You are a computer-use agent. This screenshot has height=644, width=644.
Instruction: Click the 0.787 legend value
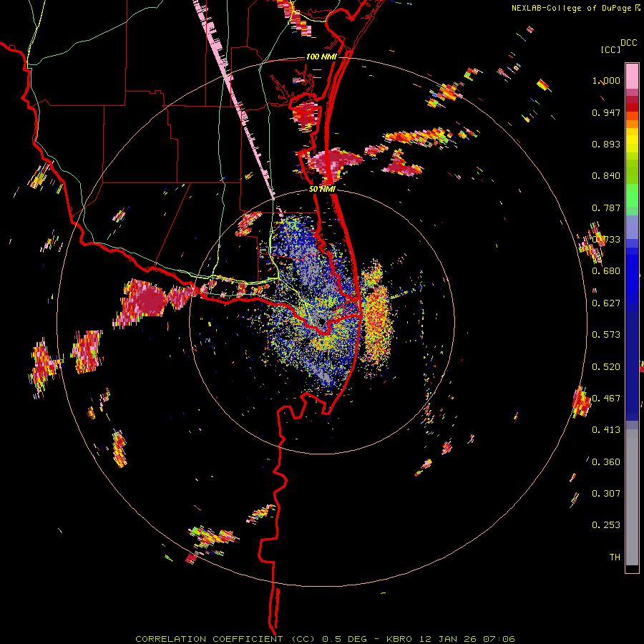pos(606,208)
